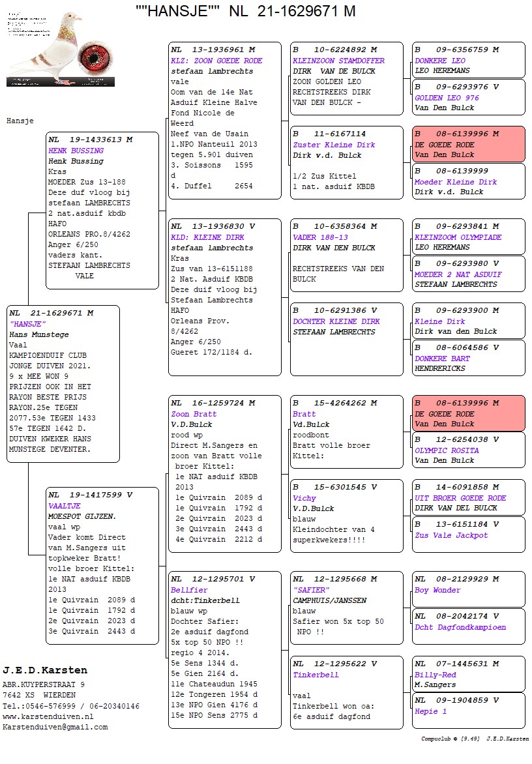Click the Hepie 1 pedigree box
This screenshot has height=764, width=532.
point(468,711)
